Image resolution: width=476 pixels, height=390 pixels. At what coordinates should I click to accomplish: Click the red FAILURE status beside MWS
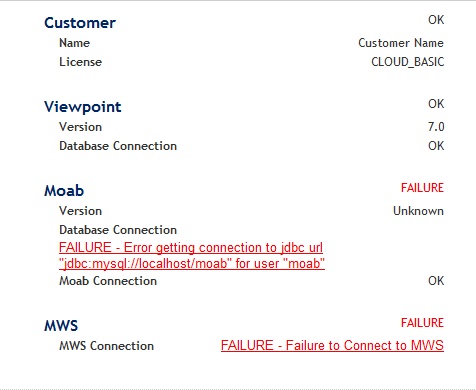[x=422, y=323]
